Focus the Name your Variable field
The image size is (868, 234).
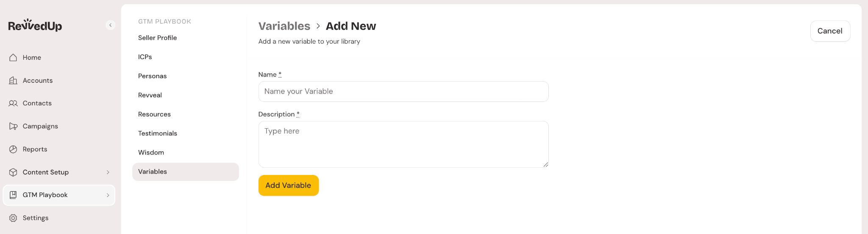point(403,91)
